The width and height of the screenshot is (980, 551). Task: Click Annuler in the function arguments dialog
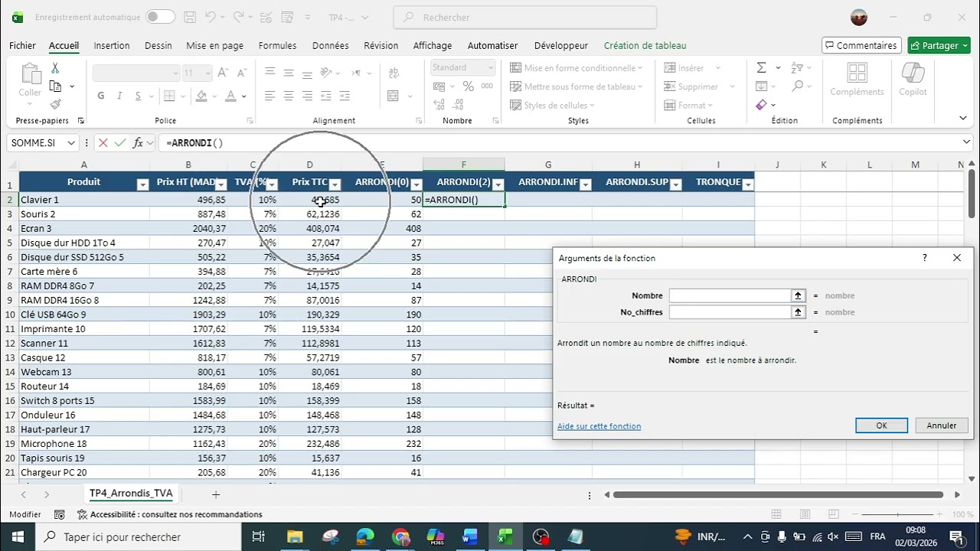pos(941,425)
